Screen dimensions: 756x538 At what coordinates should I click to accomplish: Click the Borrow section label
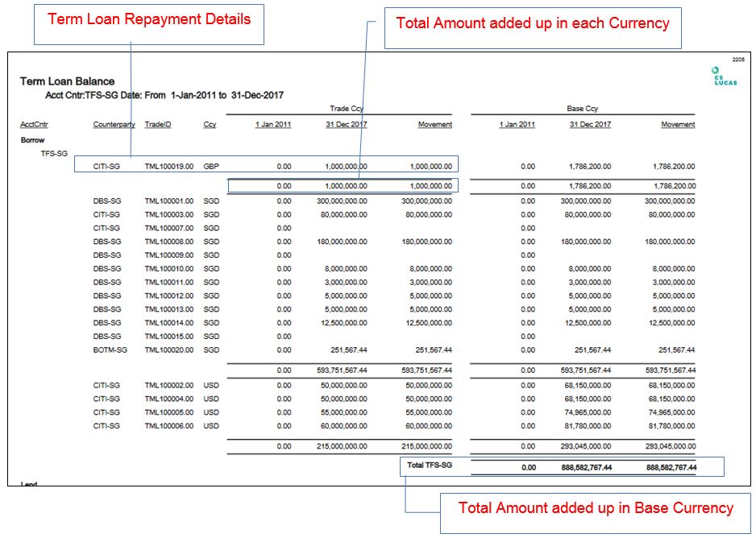[x=32, y=140]
